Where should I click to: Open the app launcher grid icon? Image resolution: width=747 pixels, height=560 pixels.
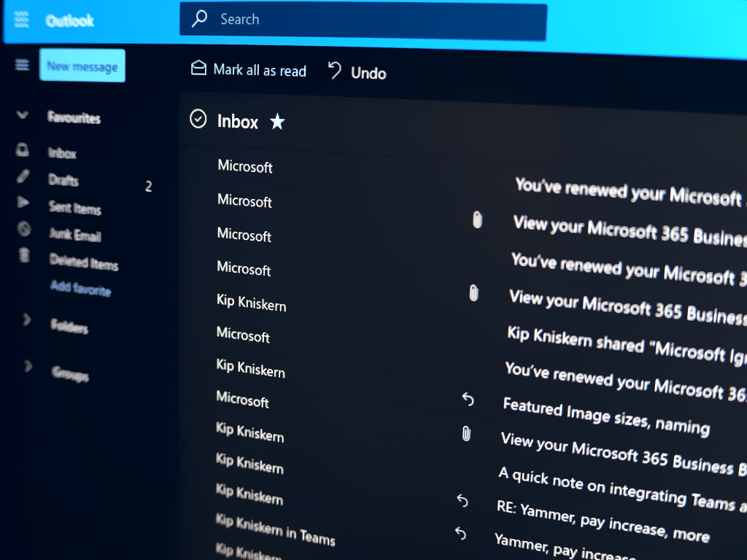(21, 20)
